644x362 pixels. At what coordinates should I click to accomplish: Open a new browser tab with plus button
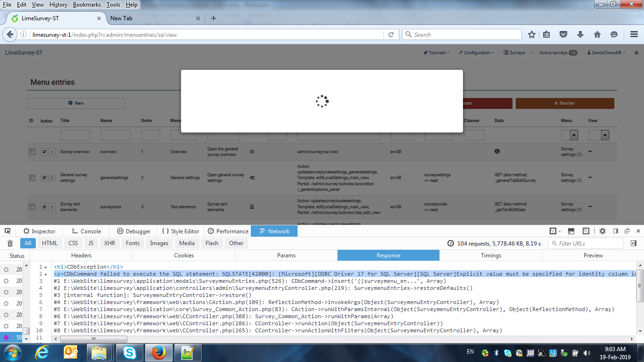(214, 18)
